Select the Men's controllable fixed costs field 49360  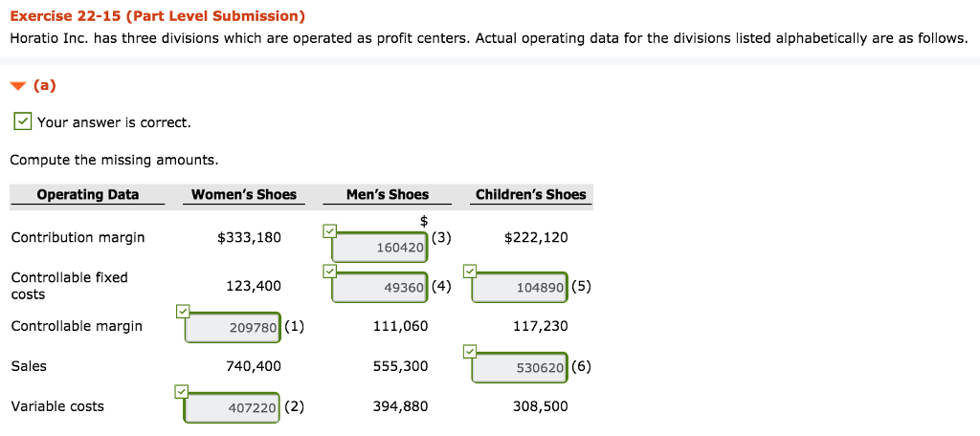[x=381, y=287]
